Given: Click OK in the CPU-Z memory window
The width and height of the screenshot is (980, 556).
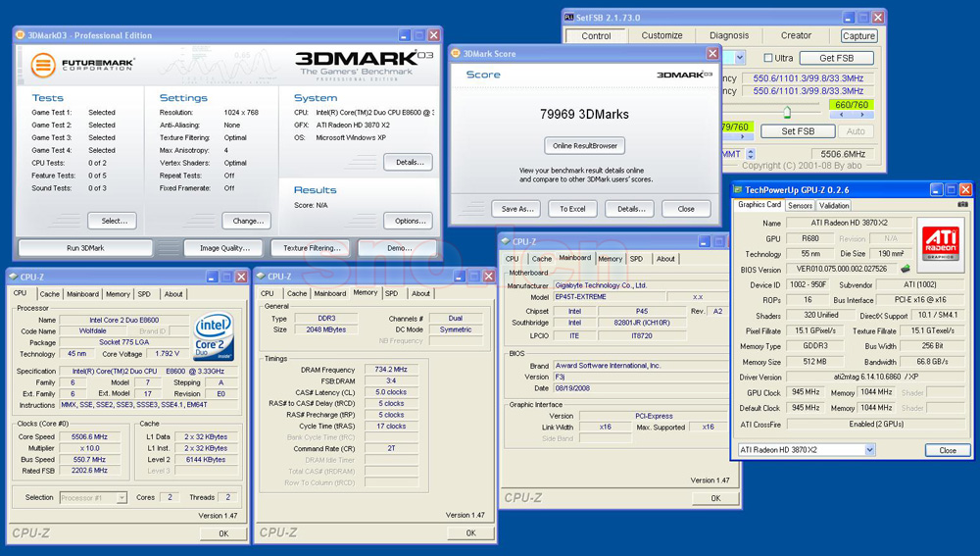Looking at the screenshot, I should pos(470,532).
